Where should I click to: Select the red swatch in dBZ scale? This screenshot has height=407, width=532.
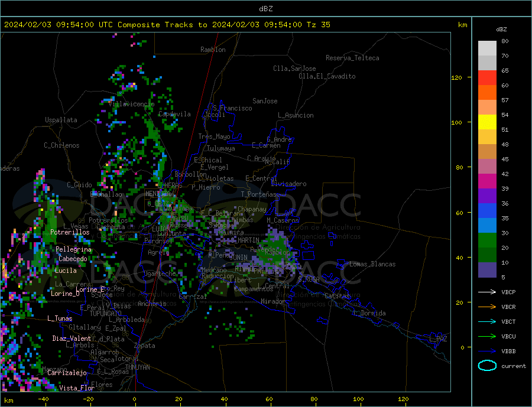point(487,77)
